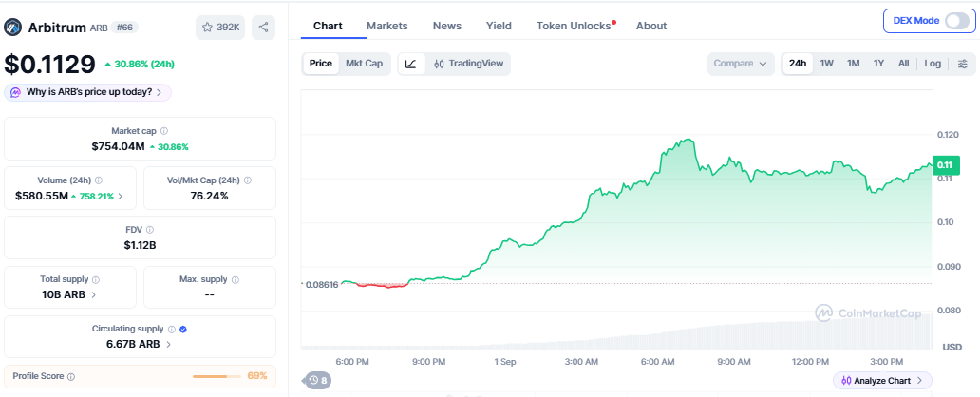980x397 pixels.
Task: Open the Yield tab
Action: tap(499, 27)
